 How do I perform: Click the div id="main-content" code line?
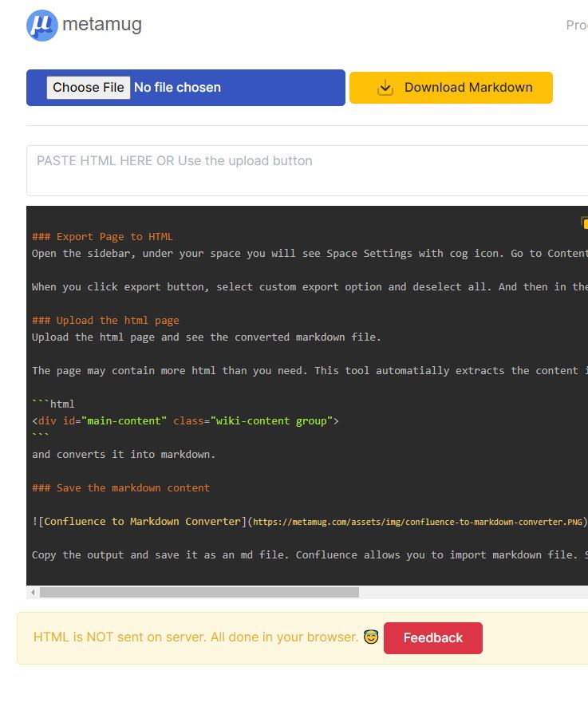pyautogui.click(x=185, y=420)
